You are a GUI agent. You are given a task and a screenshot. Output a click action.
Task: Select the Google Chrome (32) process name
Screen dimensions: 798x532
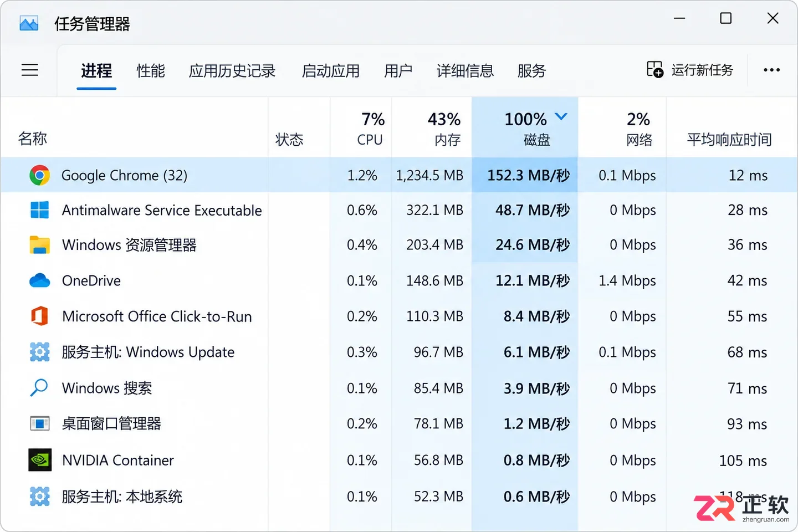(x=124, y=175)
